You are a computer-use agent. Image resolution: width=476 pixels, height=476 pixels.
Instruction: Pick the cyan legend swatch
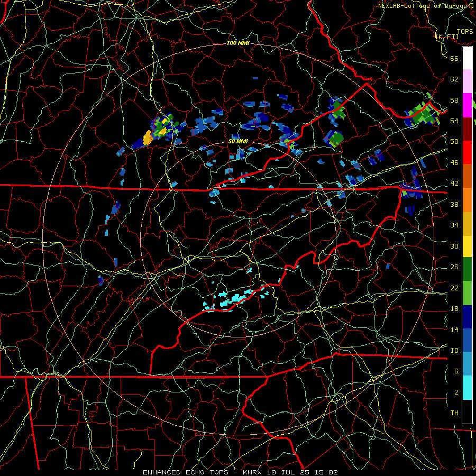467,388
